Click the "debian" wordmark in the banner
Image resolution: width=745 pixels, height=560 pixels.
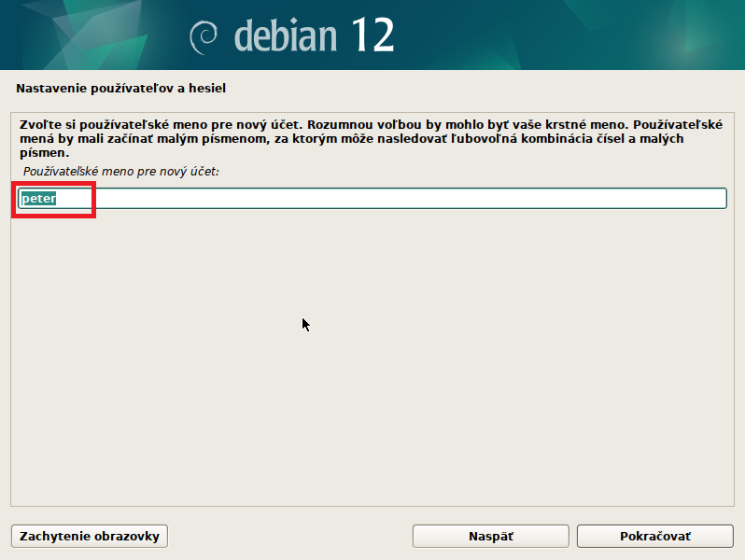click(x=286, y=35)
